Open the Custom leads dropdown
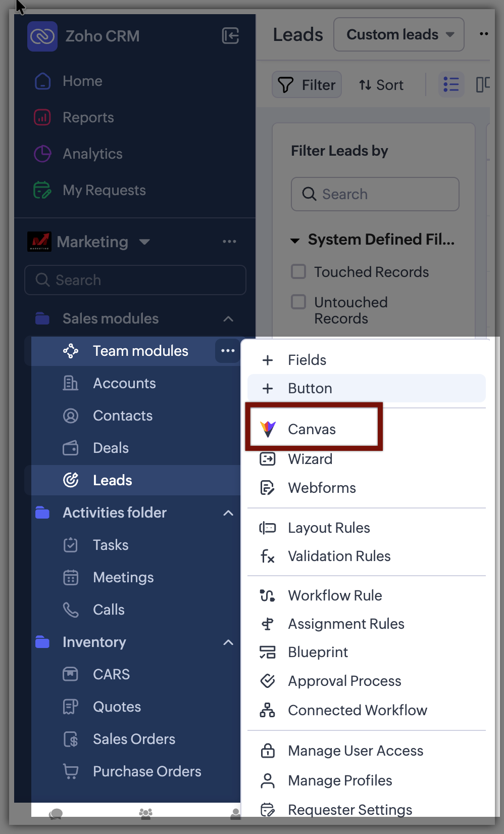 [398, 34]
